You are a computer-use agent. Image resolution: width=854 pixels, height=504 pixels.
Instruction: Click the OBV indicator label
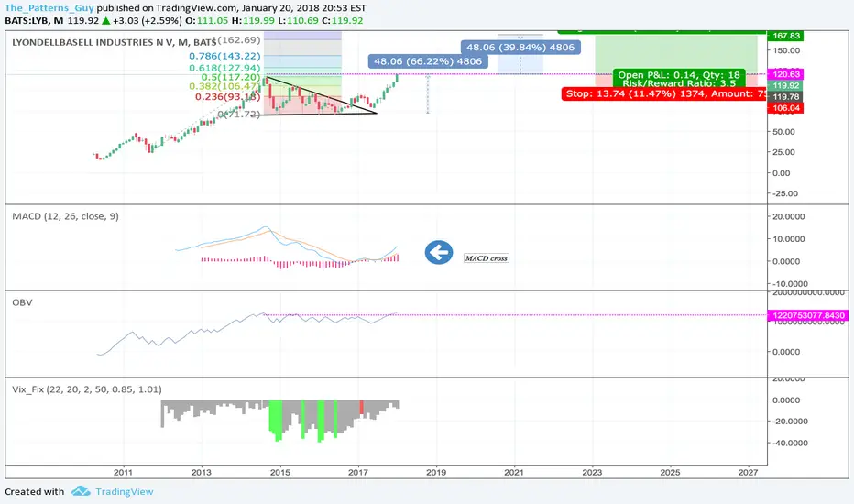pos(22,302)
